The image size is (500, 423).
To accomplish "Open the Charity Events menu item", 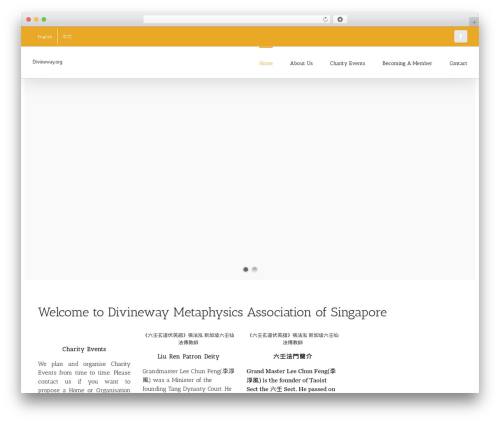I will coord(347,63).
